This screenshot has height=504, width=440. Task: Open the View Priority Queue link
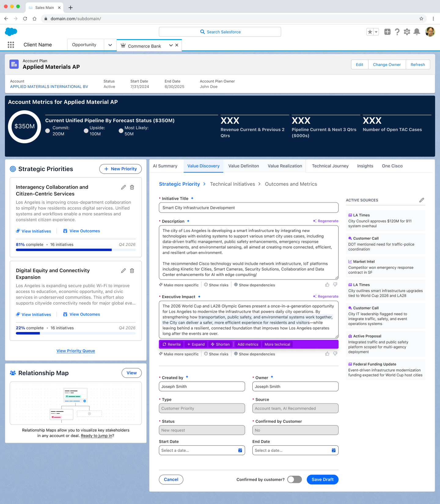click(76, 351)
